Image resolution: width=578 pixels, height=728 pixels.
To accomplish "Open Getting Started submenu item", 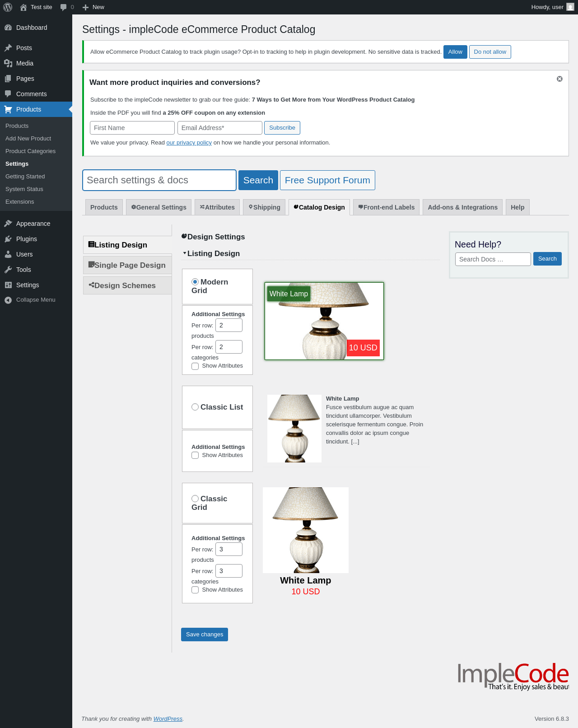I will [25, 177].
